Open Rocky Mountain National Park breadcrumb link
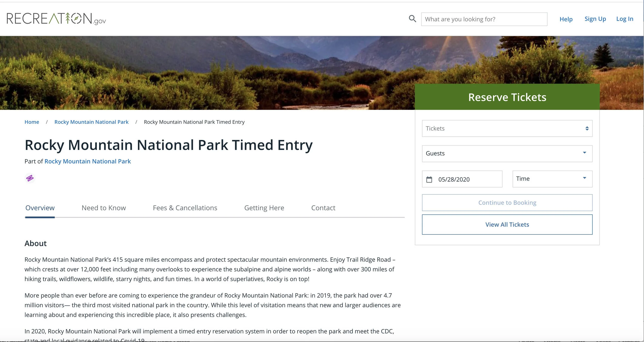This screenshot has width=644, height=342. pos(91,122)
